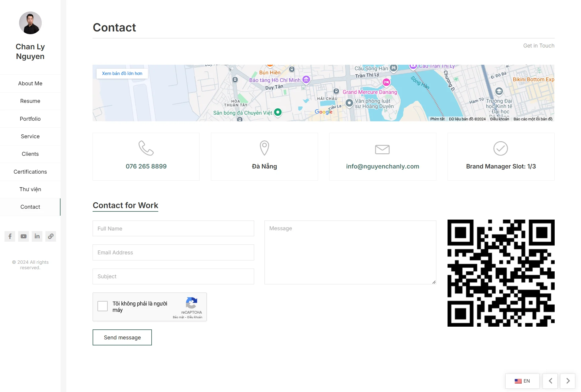Click Chan Ly Nguyen profile photo
The height and width of the screenshot is (392, 581).
(30, 23)
